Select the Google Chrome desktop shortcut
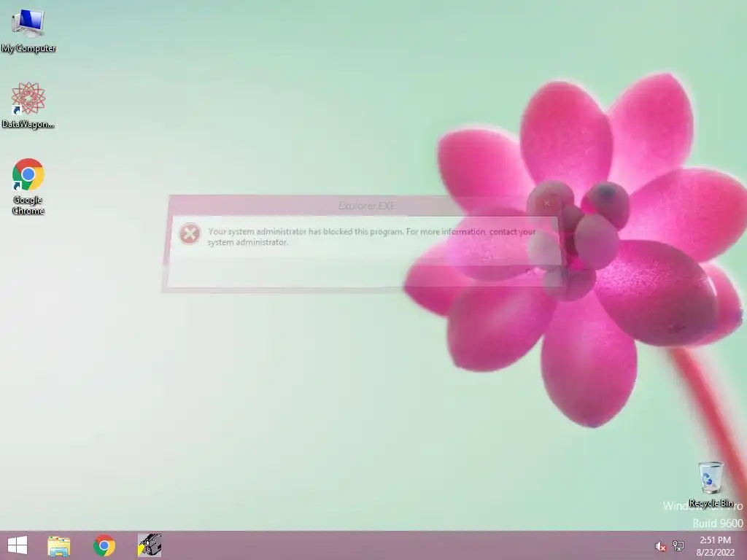747x560 pixels. click(28, 186)
